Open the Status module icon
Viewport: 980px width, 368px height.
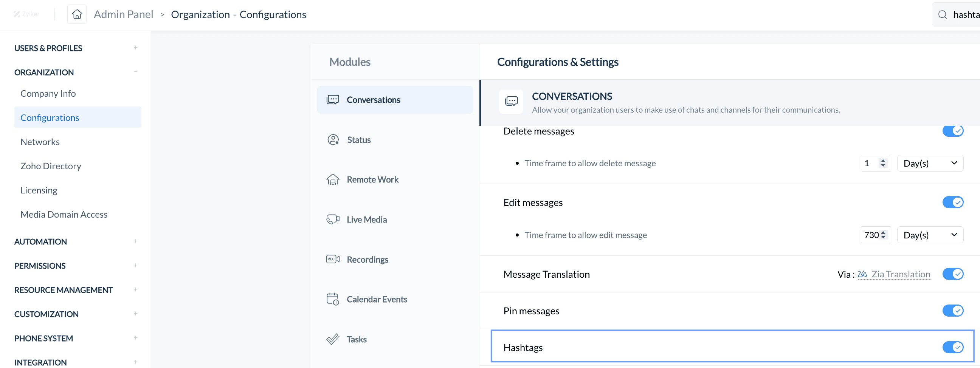click(x=333, y=140)
